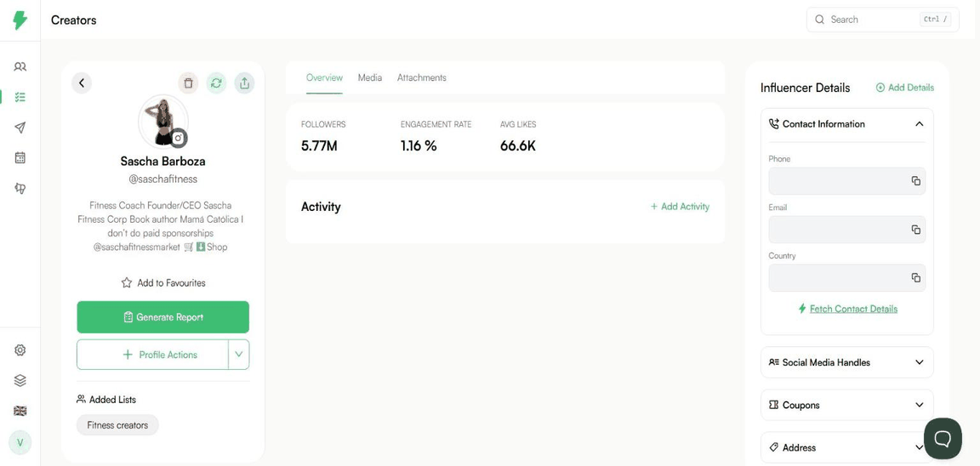Open the paper plane outreach icon

point(20,128)
